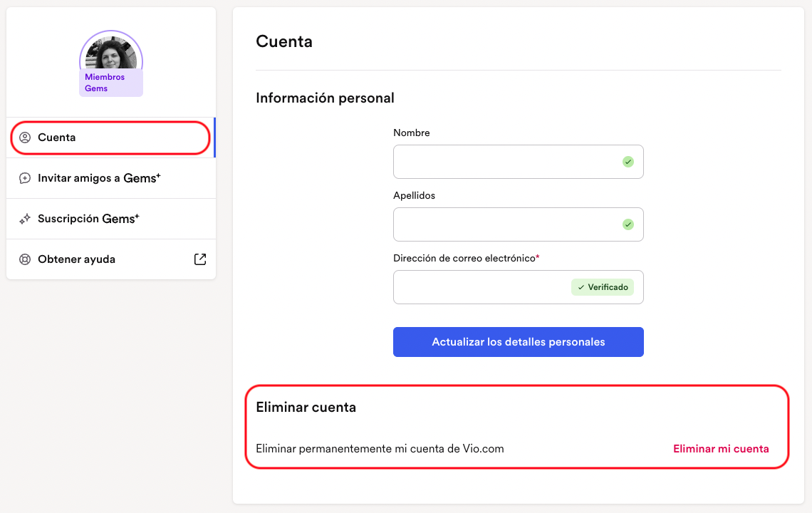Click the external link icon beside Obtener ayuda
Viewport: 812px width, 513px height.
coord(200,259)
